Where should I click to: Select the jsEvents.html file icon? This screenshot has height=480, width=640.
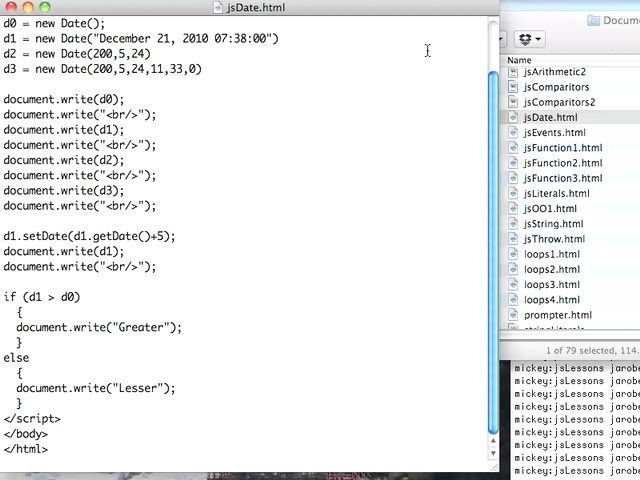click(513, 132)
